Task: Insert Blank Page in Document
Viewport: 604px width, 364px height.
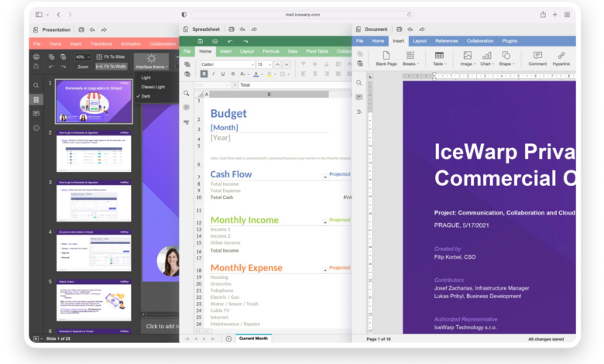Action: click(x=386, y=59)
